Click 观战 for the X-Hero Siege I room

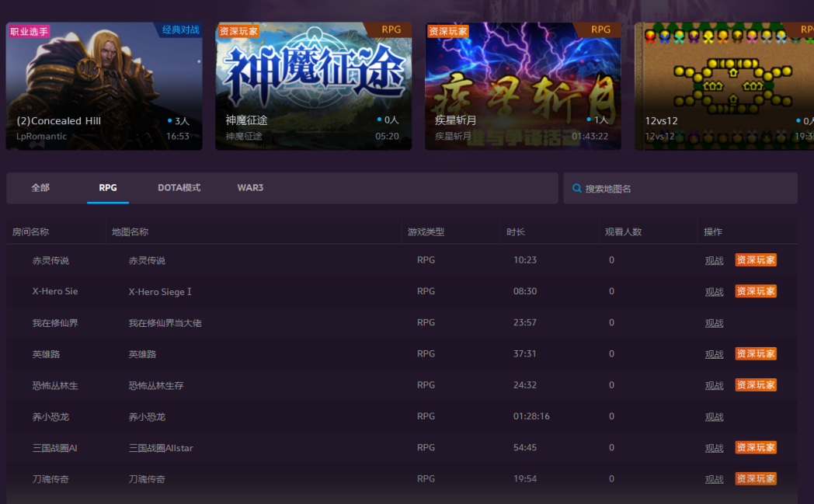[x=715, y=292]
